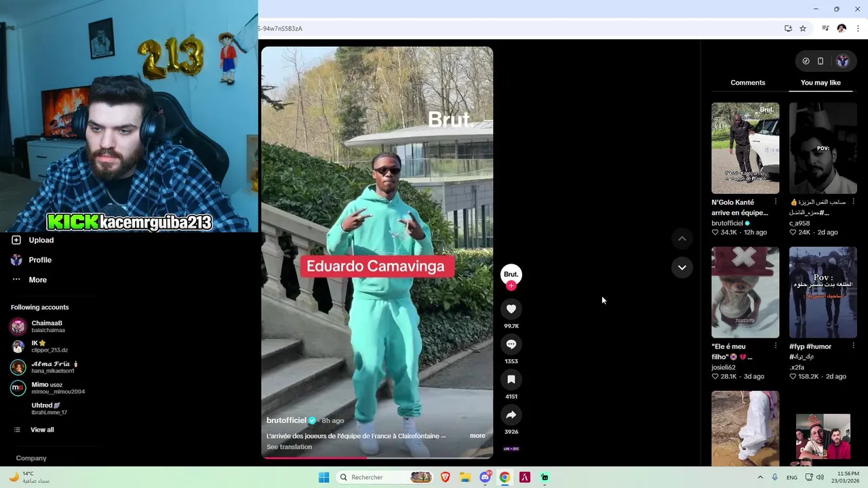Open the "Ele é meu filho" video thumbnail
The width and height of the screenshot is (868, 488).
tap(745, 292)
